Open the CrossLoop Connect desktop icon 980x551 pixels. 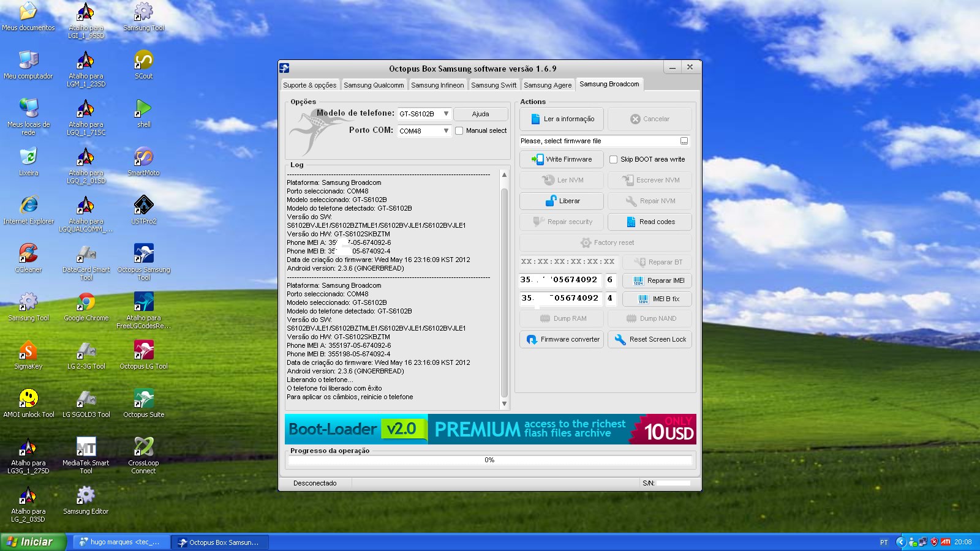point(143,454)
